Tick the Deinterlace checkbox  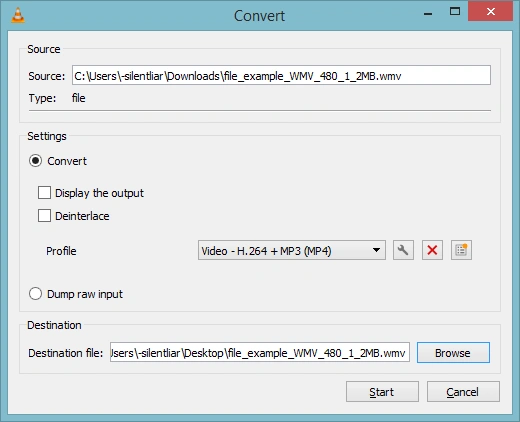(x=44, y=216)
